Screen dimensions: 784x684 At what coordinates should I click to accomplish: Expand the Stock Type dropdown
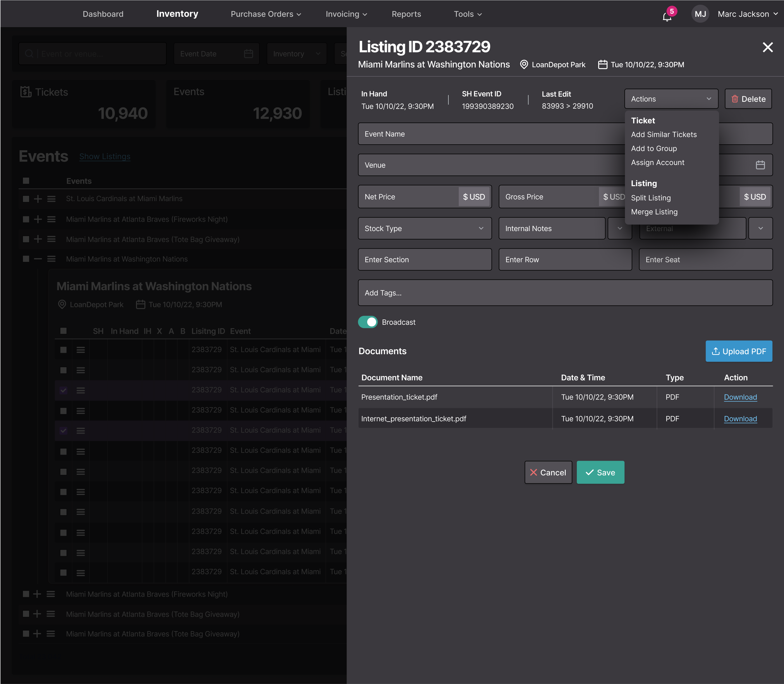(x=425, y=228)
